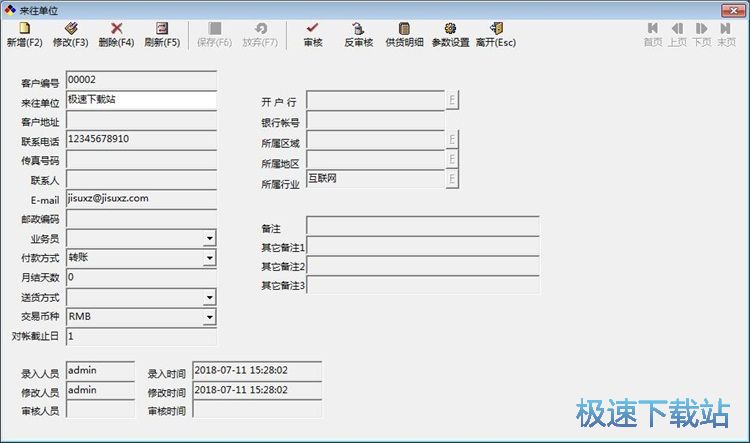
Task: Click the 来往单位 window title icon
Action: [10, 10]
